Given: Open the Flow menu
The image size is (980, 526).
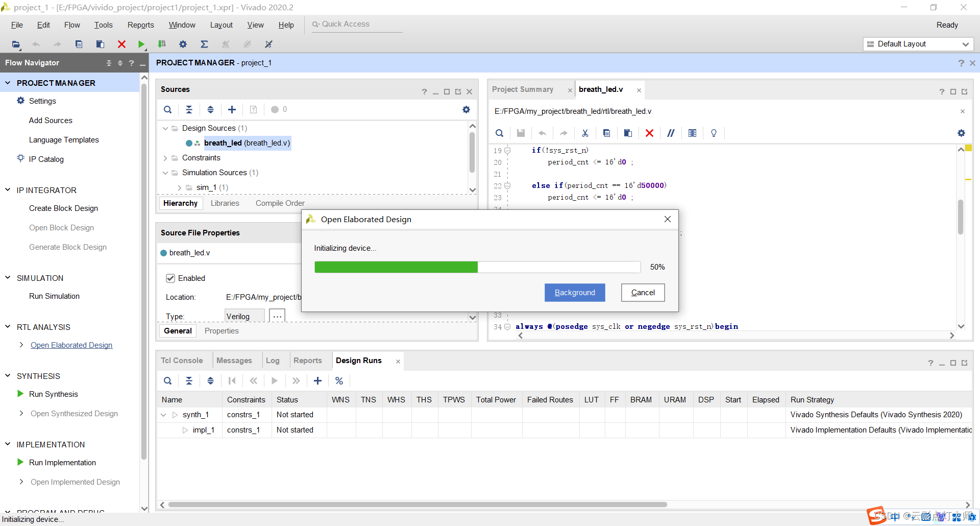Looking at the screenshot, I should [x=72, y=25].
